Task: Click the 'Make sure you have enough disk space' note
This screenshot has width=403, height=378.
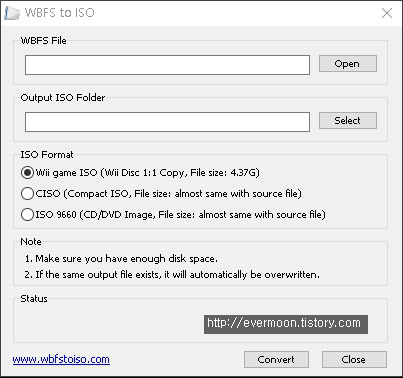Action: coord(121,259)
